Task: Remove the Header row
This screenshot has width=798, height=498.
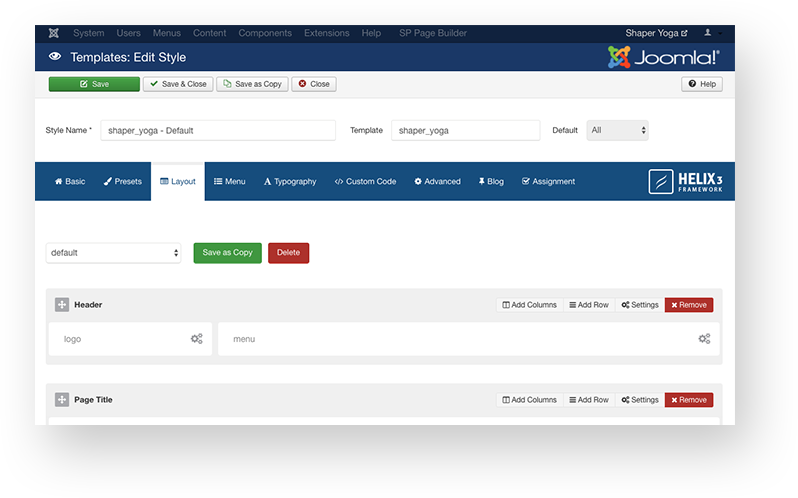Action: tap(688, 305)
